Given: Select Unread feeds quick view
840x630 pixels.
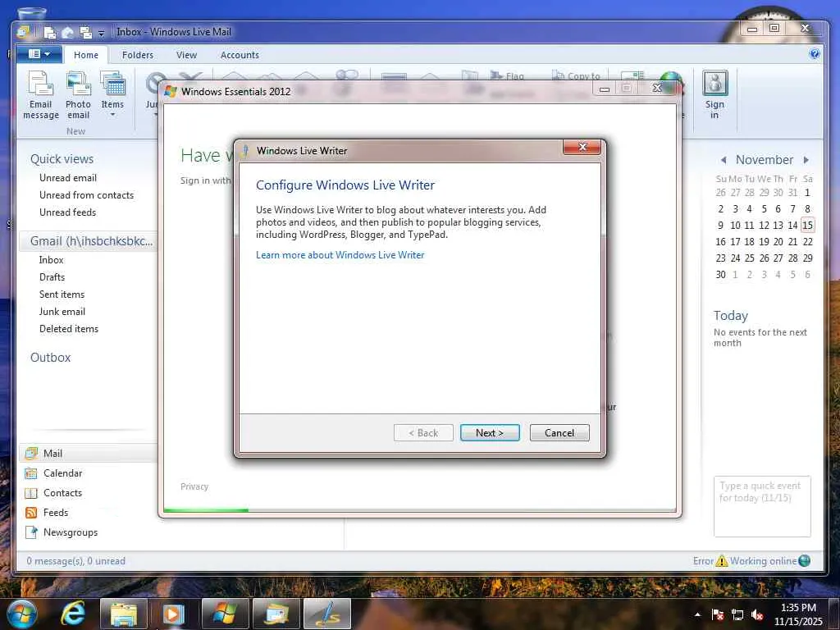Looking at the screenshot, I should click(67, 212).
